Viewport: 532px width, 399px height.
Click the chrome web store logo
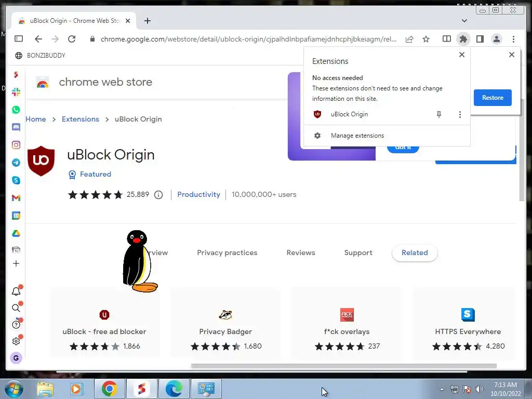click(x=94, y=82)
